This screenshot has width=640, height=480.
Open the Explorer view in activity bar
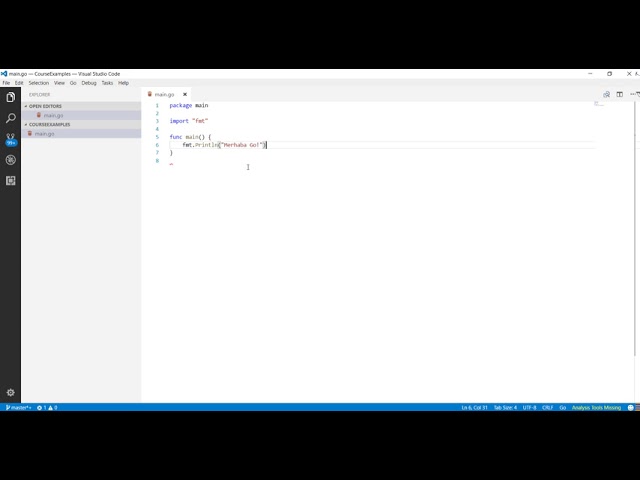pyautogui.click(x=11, y=97)
